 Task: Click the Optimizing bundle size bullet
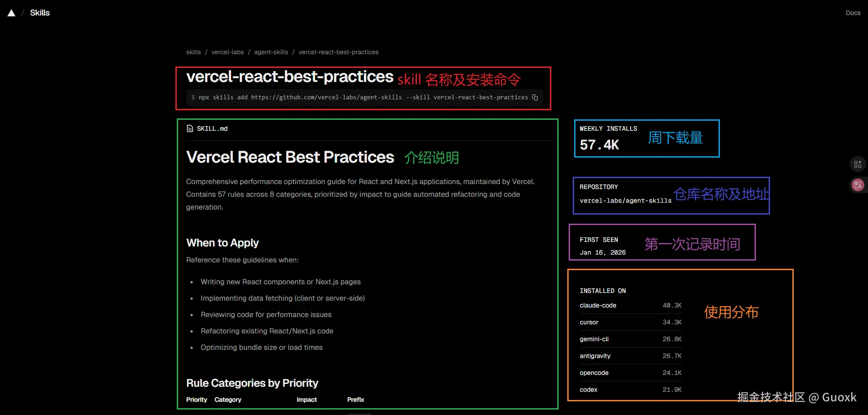point(262,348)
